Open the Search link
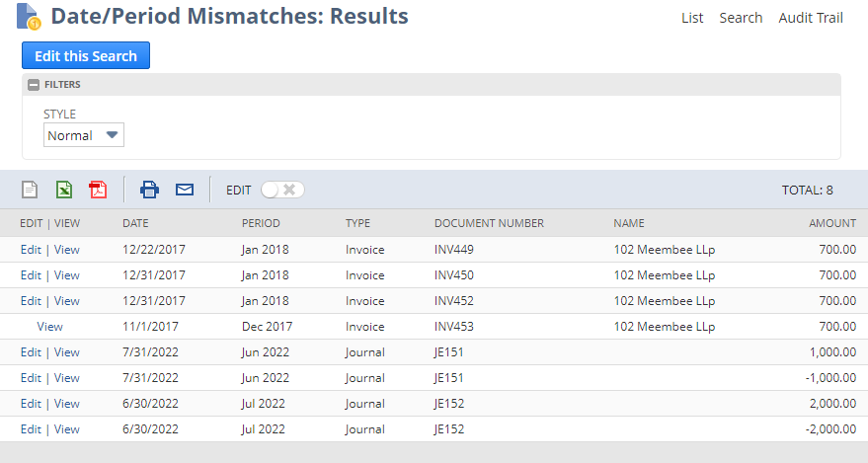 741,18
